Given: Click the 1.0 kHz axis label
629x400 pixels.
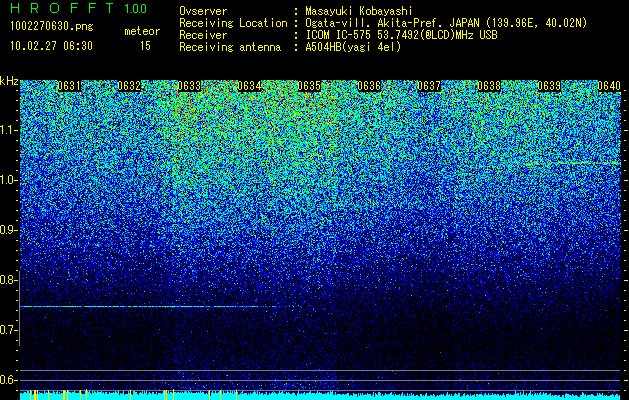Looking at the screenshot, I should (x=7, y=180).
